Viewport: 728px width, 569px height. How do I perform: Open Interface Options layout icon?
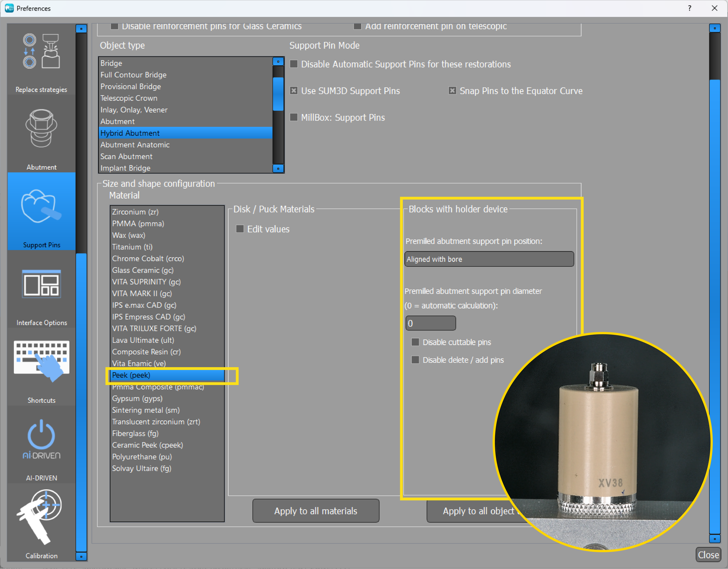tap(41, 284)
